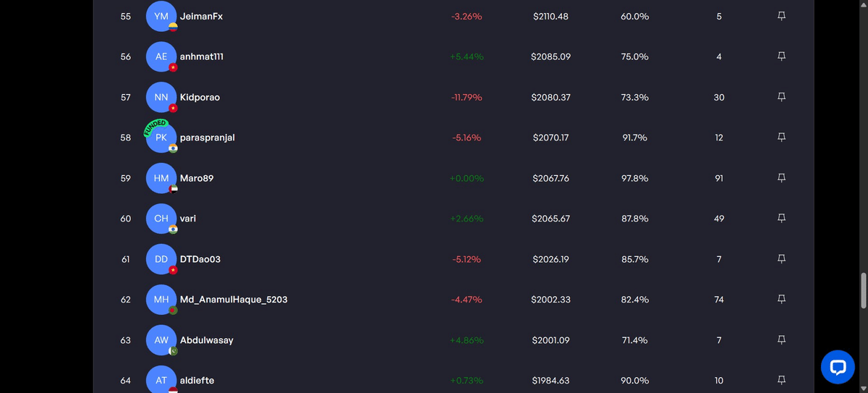The width and height of the screenshot is (868, 393).
Task: Open trader anhmat111 profile name
Action: (202, 56)
